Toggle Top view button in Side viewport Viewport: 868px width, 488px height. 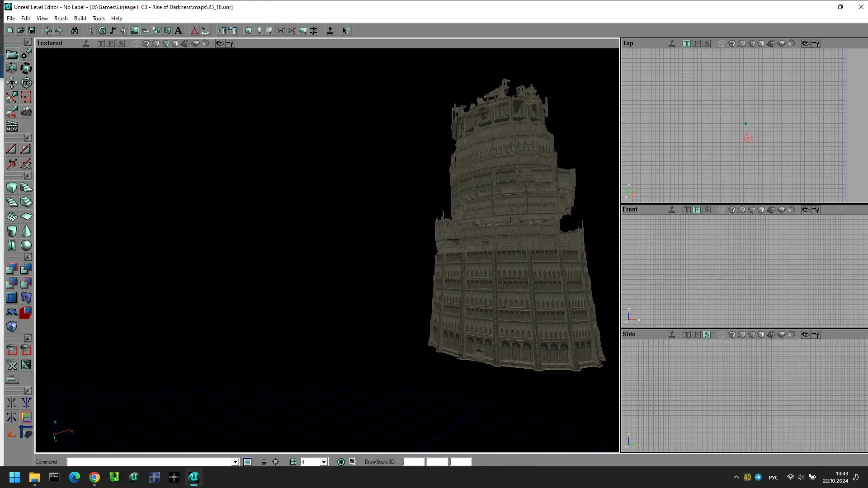click(687, 334)
